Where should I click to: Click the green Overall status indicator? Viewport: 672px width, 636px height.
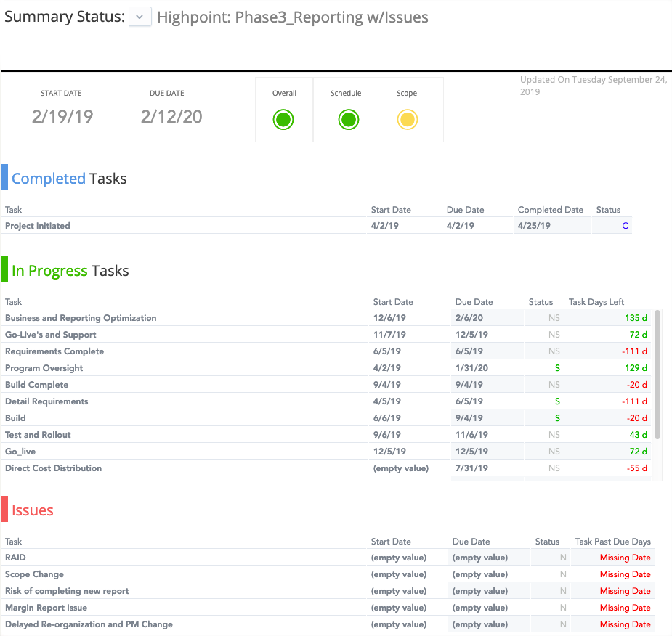[283, 119]
